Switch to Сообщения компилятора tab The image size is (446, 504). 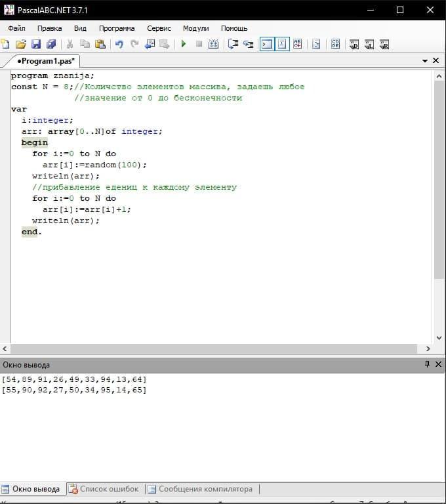[200, 489]
